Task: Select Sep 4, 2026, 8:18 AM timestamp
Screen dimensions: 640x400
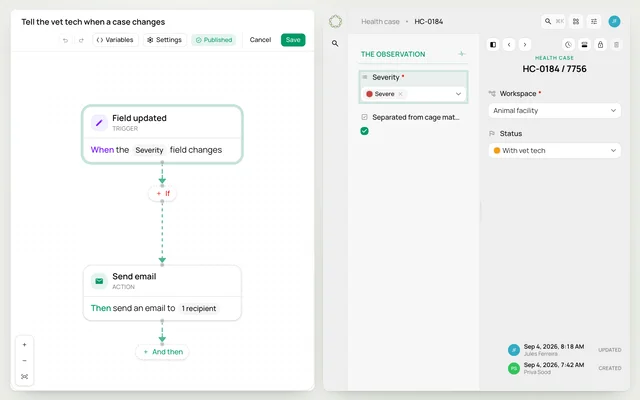Action: (554, 347)
